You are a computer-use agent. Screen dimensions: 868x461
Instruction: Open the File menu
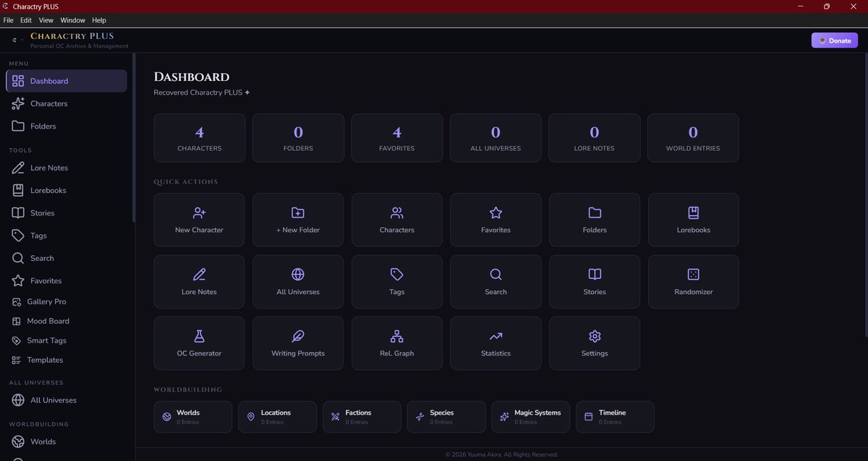coord(9,20)
